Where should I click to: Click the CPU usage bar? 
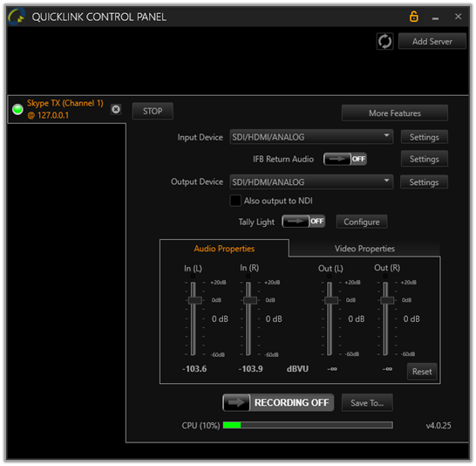[x=308, y=425]
